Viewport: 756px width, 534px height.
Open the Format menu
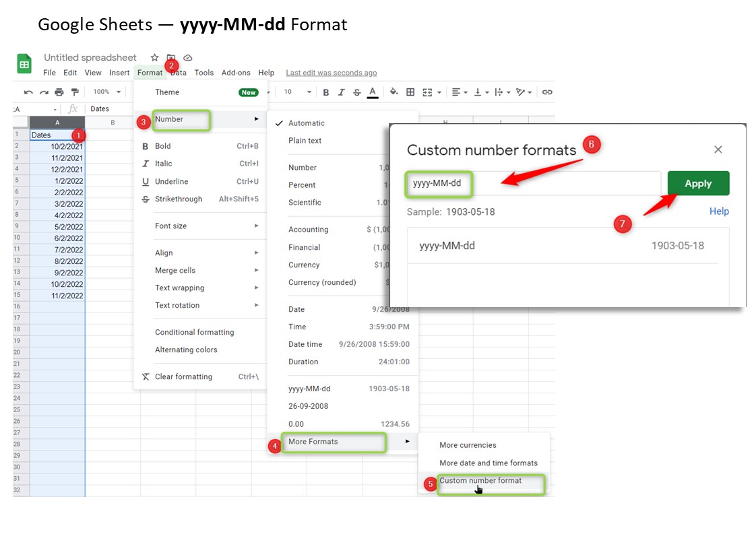coord(150,73)
